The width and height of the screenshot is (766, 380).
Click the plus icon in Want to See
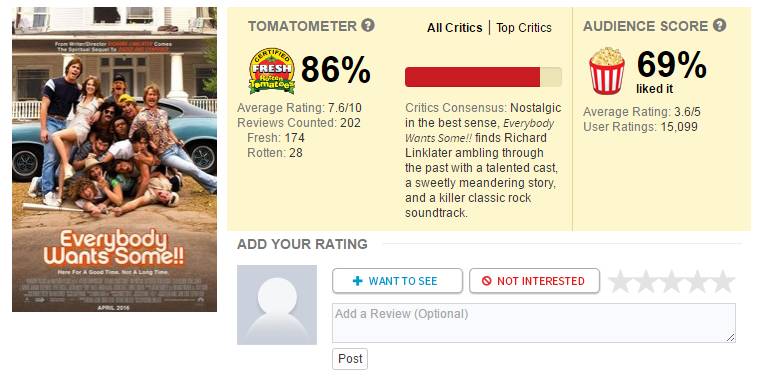[x=358, y=281]
